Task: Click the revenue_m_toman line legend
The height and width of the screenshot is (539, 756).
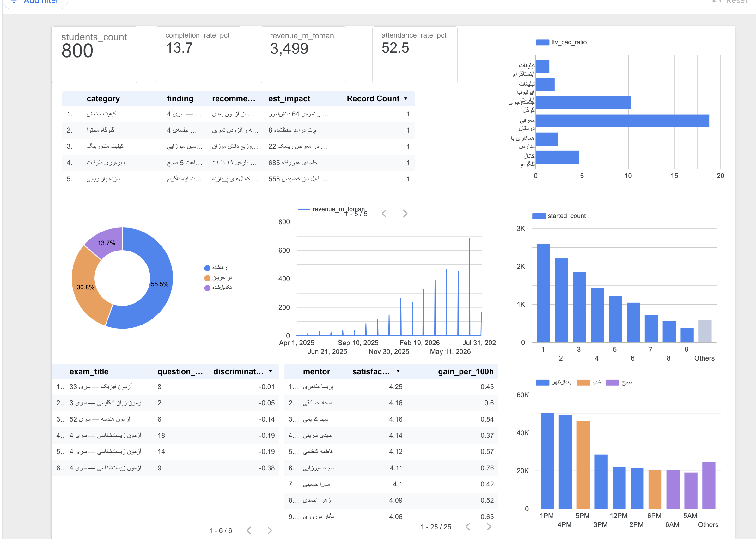Action: (331, 209)
